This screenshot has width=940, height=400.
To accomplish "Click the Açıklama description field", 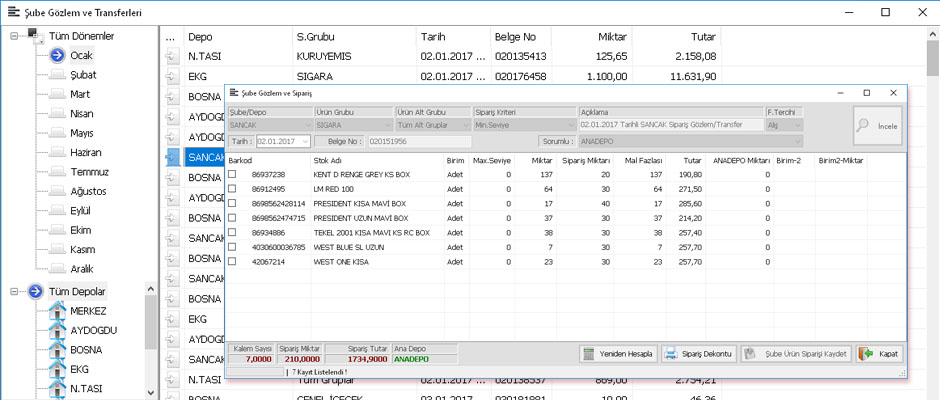I will [671, 125].
